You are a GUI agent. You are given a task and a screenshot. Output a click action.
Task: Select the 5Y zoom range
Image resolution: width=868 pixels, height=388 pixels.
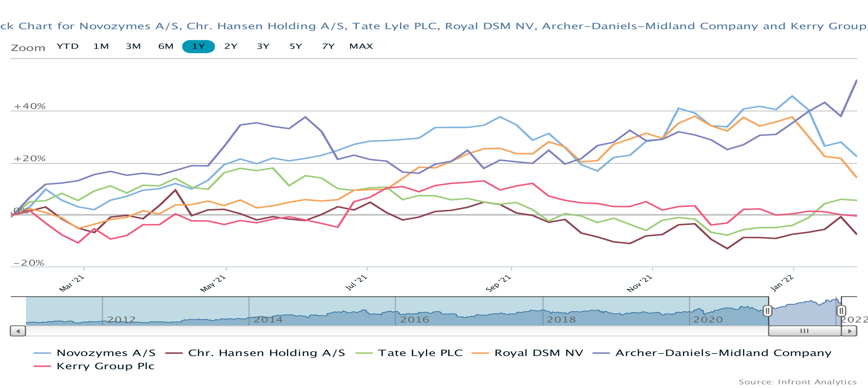(x=296, y=46)
